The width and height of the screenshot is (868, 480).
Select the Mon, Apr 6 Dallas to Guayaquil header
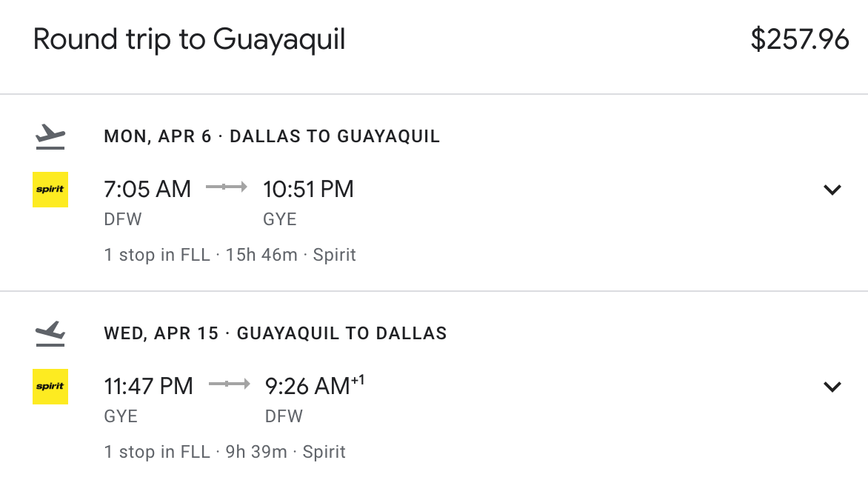coord(272,136)
